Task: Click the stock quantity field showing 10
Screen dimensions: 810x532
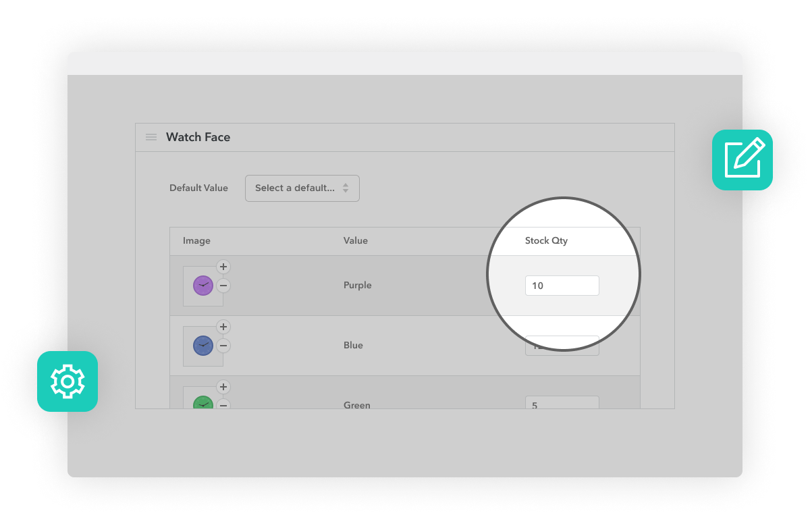Action: (x=562, y=285)
